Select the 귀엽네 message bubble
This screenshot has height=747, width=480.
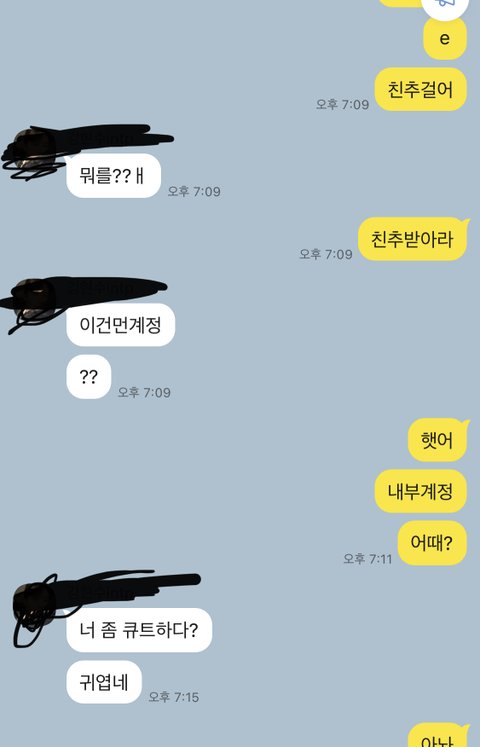(x=104, y=682)
